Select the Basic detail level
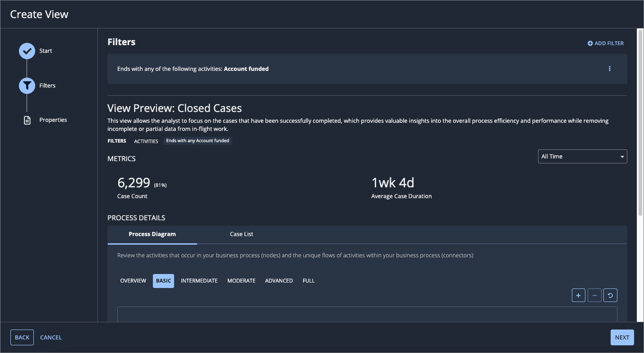Screen dimensions: 644x353 click(x=163, y=281)
